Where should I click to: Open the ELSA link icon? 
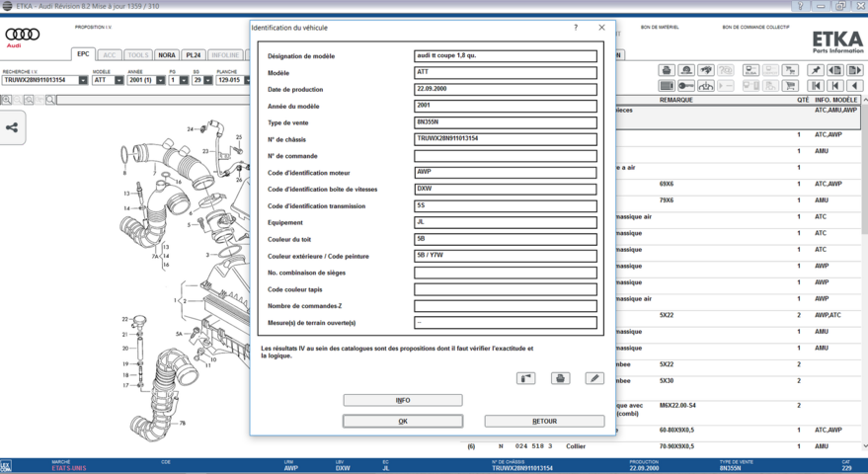click(x=751, y=70)
